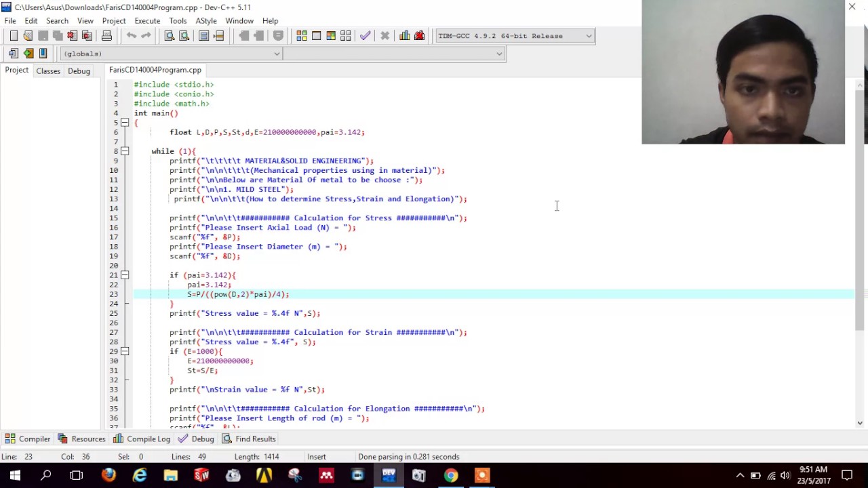Click the Run toolbar icon

pos(316,36)
